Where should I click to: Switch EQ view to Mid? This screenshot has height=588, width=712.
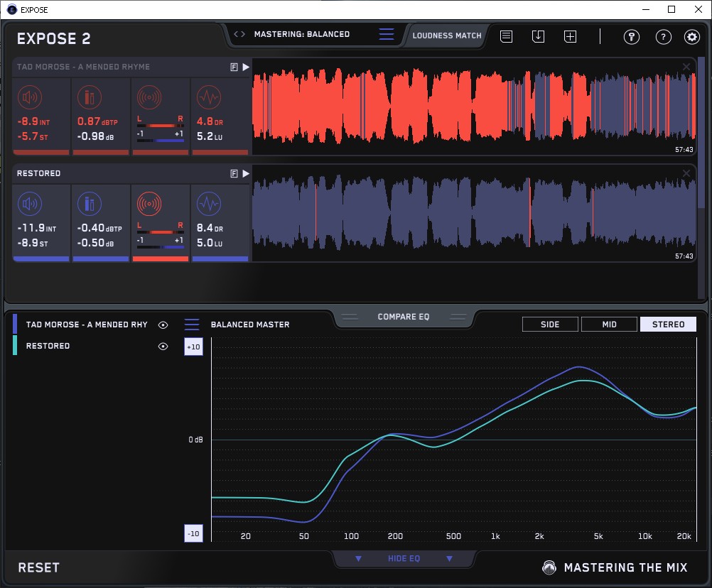(609, 325)
